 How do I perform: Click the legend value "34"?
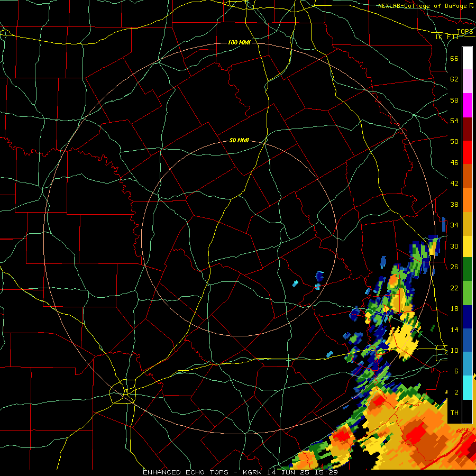point(454,225)
